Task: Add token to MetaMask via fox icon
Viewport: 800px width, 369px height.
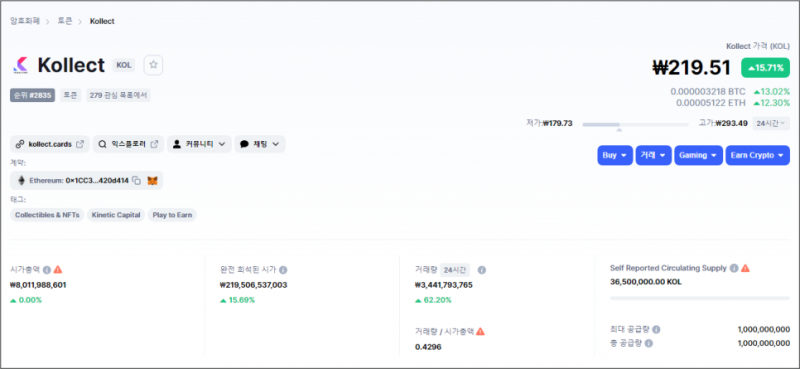Action: coord(152,181)
